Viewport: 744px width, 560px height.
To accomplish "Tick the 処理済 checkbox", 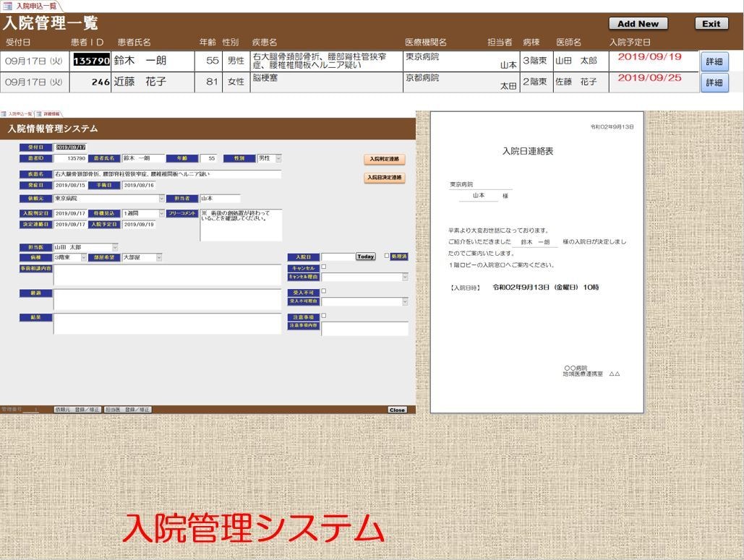I will 387,256.
